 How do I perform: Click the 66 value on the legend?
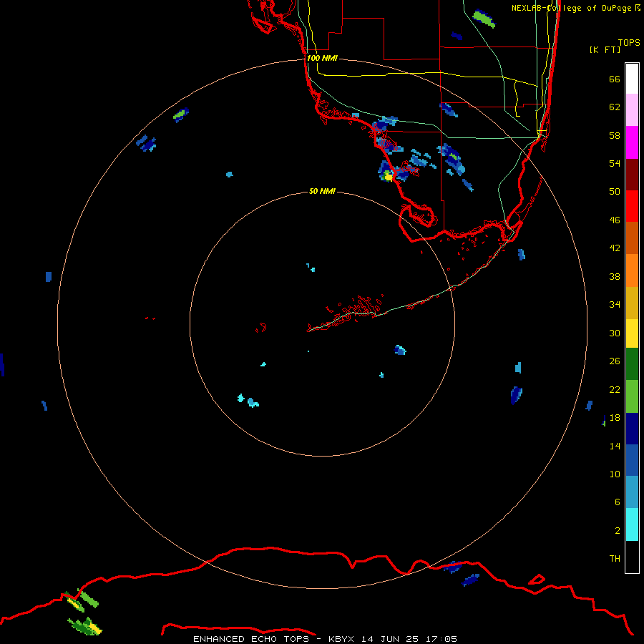(x=615, y=79)
